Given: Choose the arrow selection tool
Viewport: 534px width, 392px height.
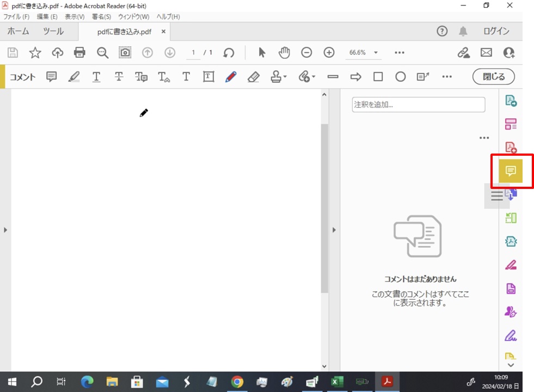Looking at the screenshot, I should [x=261, y=52].
